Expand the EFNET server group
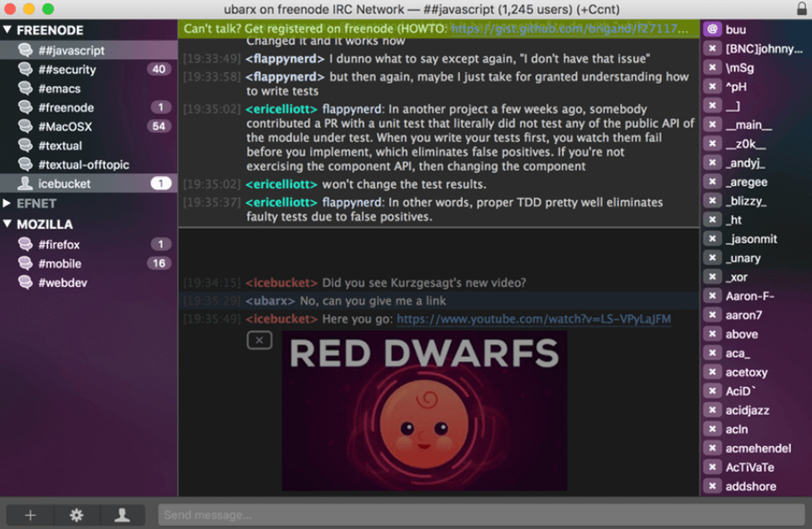The image size is (812, 529). point(7,204)
